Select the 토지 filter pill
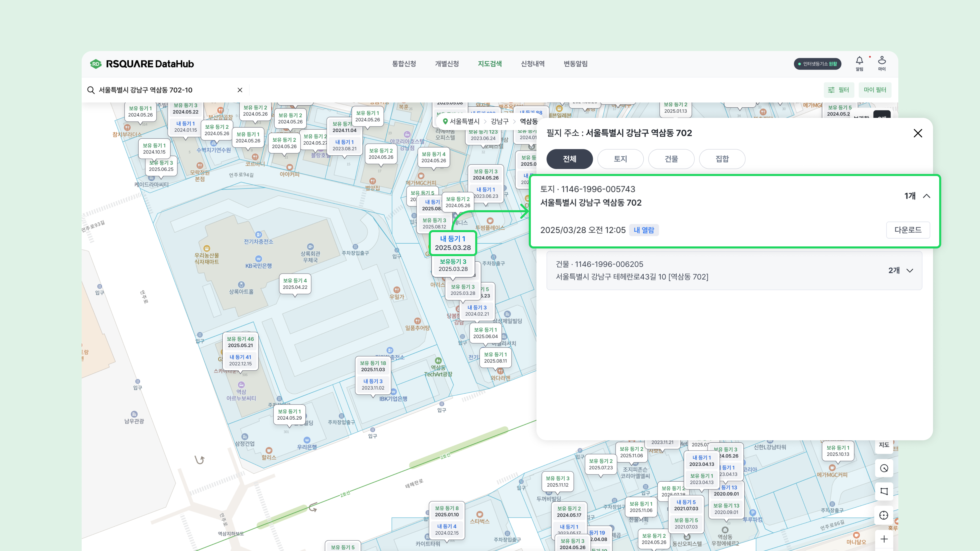The image size is (980, 551). 620,159
